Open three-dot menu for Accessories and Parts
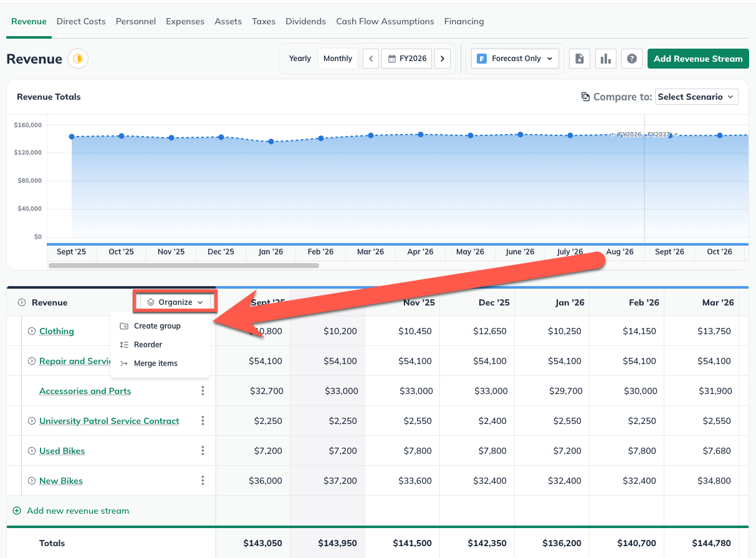756x558 pixels. (203, 391)
